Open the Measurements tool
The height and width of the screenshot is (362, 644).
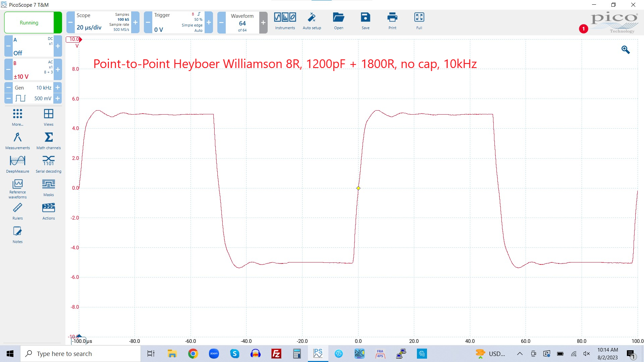click(17, 140)
